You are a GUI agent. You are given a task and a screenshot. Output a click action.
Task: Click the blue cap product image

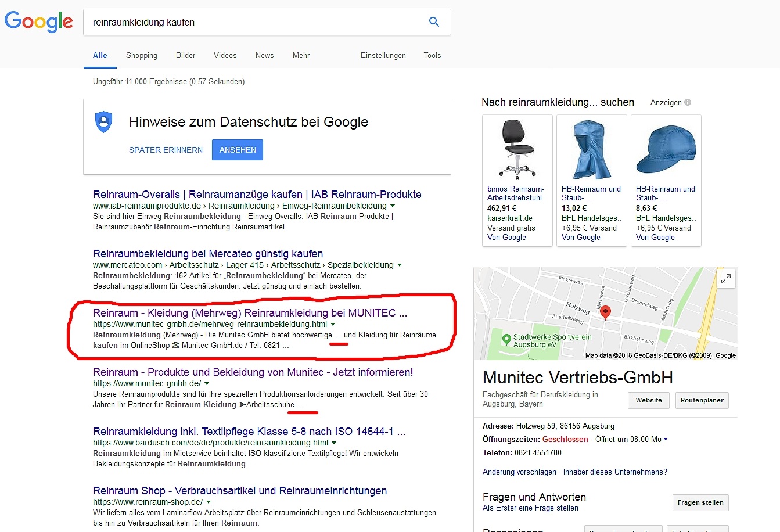point(666,149)
